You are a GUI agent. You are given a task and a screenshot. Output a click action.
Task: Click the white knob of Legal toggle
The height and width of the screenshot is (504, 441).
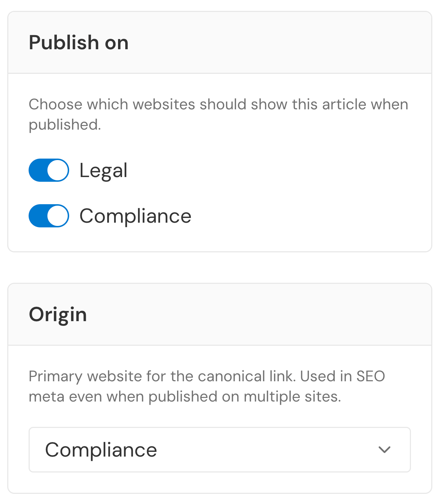58,170
